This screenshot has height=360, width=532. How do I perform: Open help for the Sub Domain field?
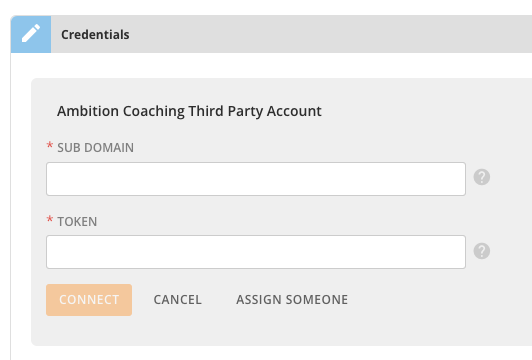coord(482,177)
